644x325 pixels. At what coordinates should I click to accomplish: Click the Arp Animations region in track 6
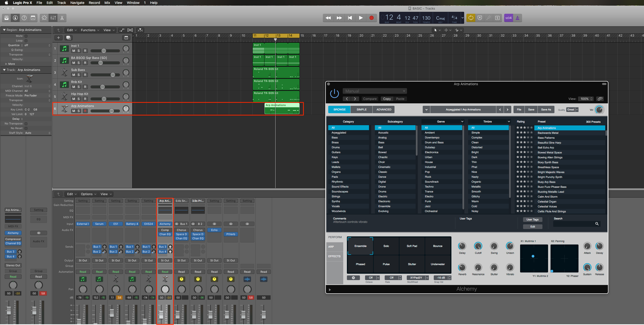click(282, 108)
